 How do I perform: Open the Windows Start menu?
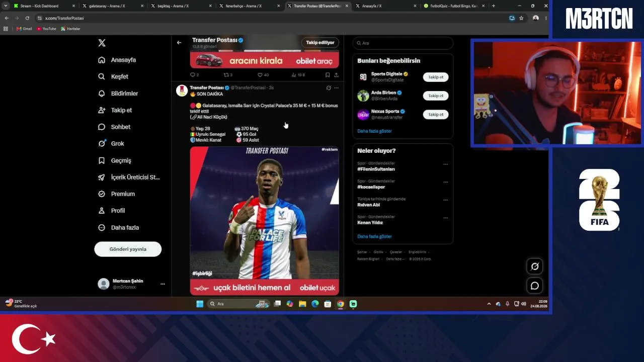[x=200, y=304]
